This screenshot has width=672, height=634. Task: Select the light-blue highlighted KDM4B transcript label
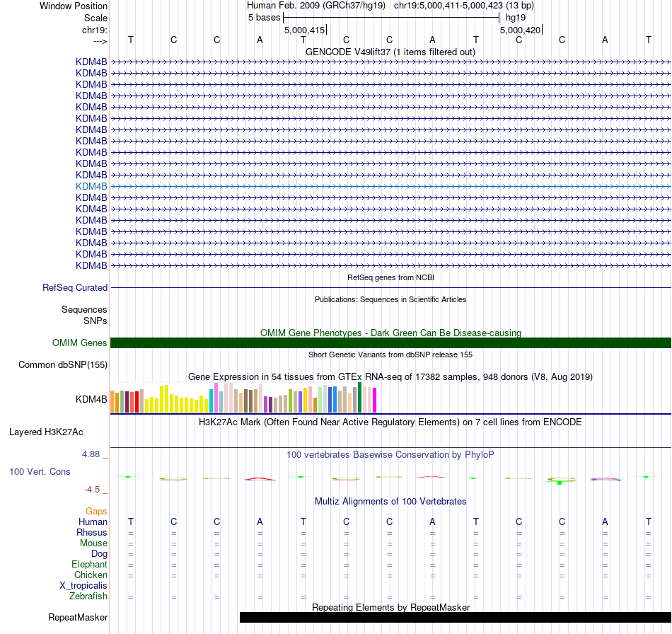pos(91,187)
